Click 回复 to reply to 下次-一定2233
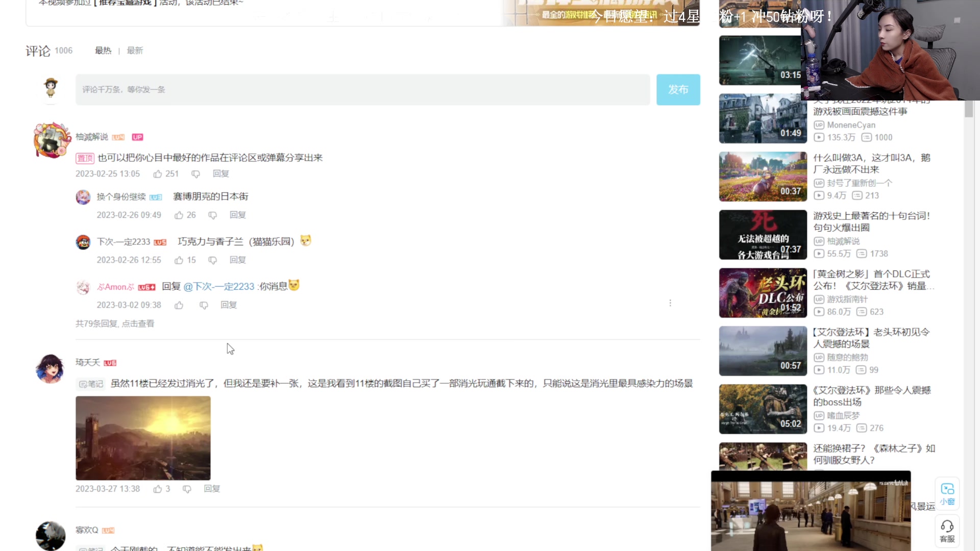This screenshot has width=980, height=551. 237,260
